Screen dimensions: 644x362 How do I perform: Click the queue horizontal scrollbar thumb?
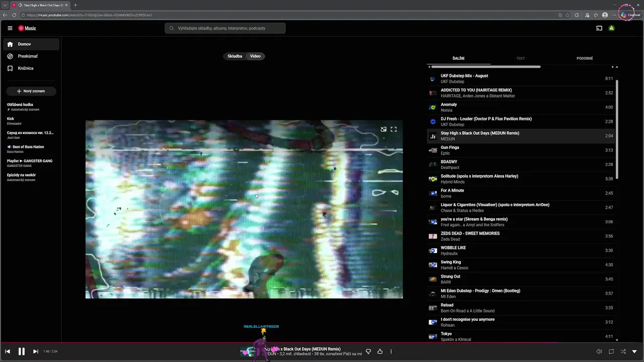pyautogui.click(x=486, y=66)
